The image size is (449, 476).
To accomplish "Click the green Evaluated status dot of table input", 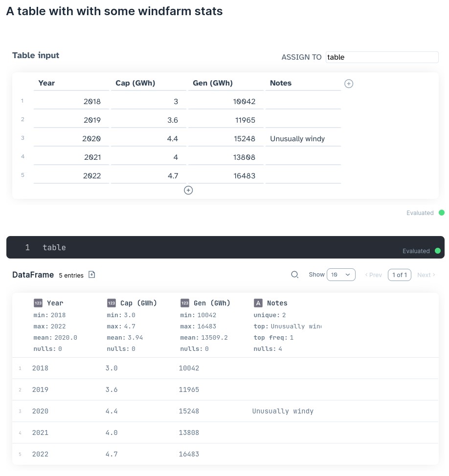I will (x=442, y=213).
